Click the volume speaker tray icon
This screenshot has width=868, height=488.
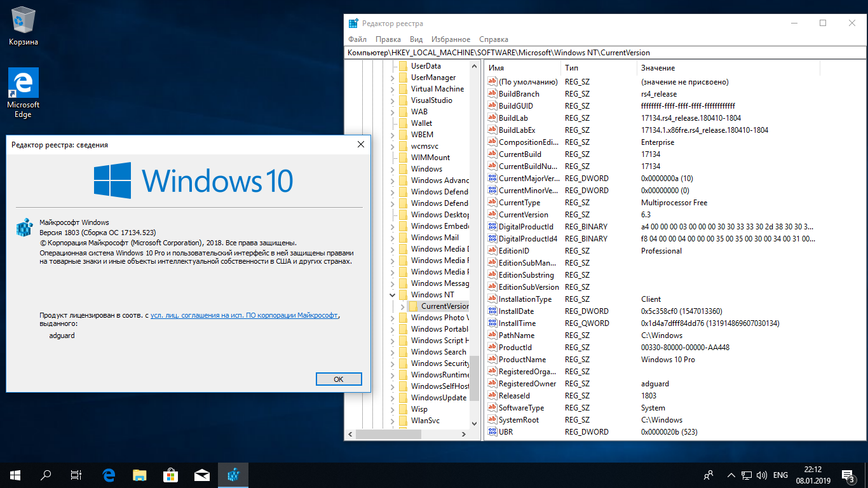point(762,475)
